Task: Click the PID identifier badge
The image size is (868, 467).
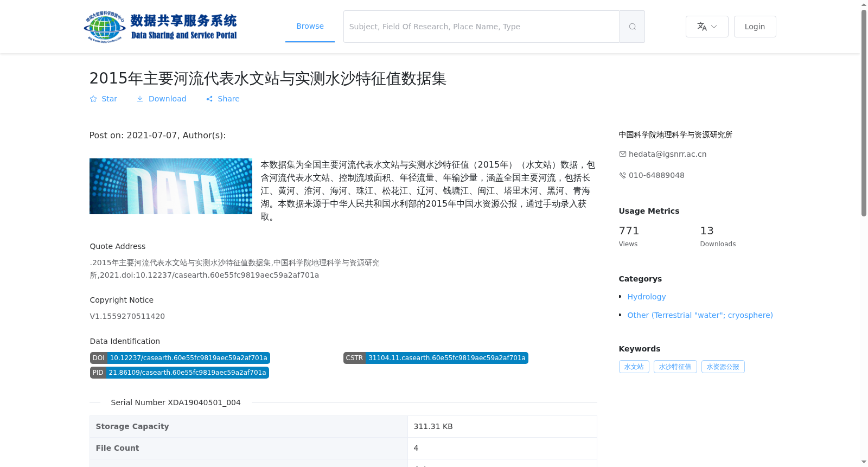Action: (x=180, y=373)
